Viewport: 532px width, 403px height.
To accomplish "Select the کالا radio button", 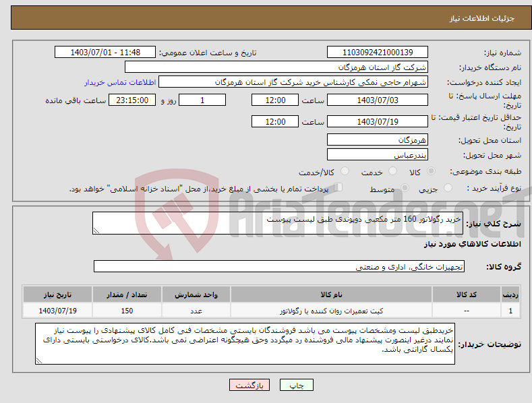I will pyautogui.click(x=431, y=171).
